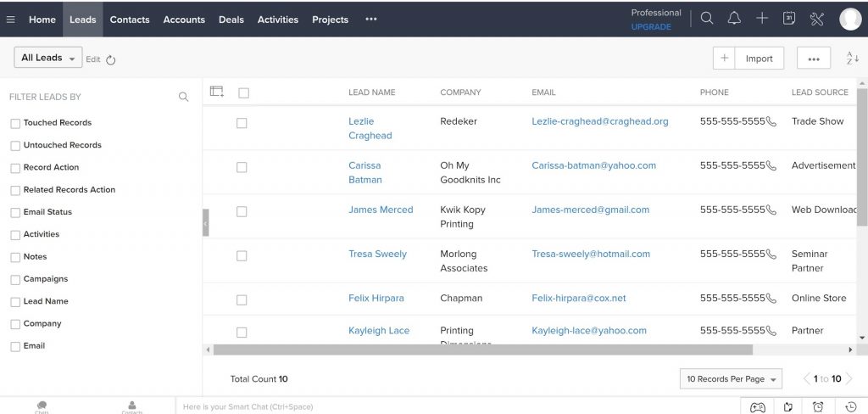Click the vertical table scrollbar
This screenshot has width=868, height=414.
862,157
